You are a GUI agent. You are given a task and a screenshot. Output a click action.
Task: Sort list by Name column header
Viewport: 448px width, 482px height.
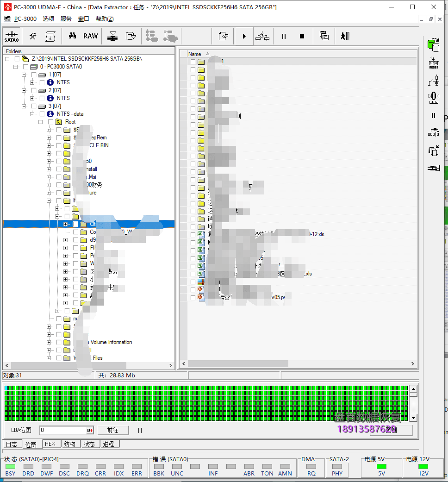click(194, 54)
